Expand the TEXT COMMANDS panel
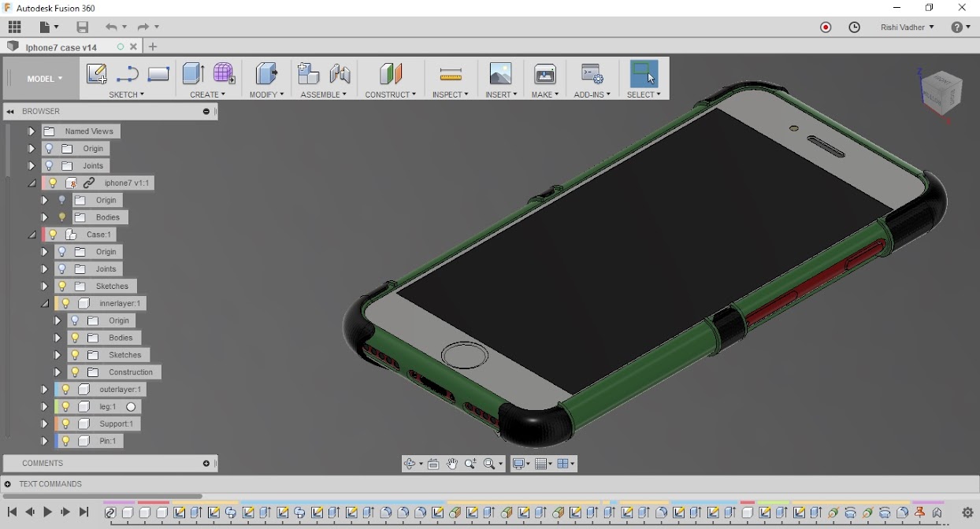The height and width of the screenshot is (529, 980). [8, 484]
